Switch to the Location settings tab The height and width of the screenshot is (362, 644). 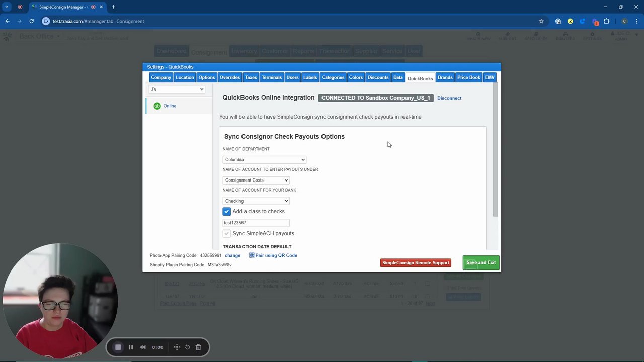tap(185, 77)
